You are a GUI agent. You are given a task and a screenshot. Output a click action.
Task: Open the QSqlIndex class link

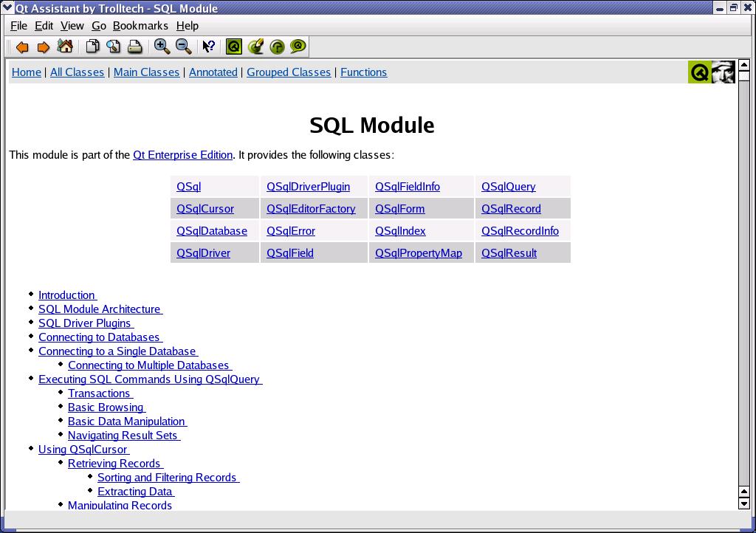(400, 231)
